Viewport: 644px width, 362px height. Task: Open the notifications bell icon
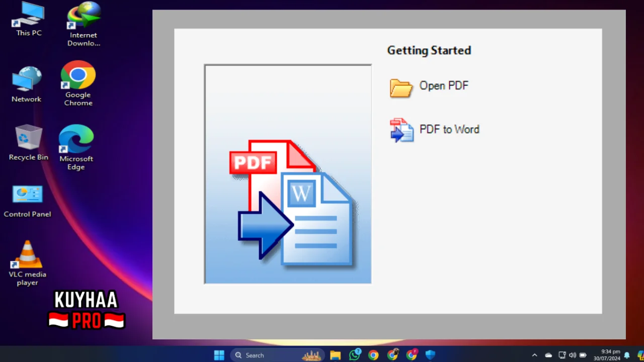click(627, 355)
